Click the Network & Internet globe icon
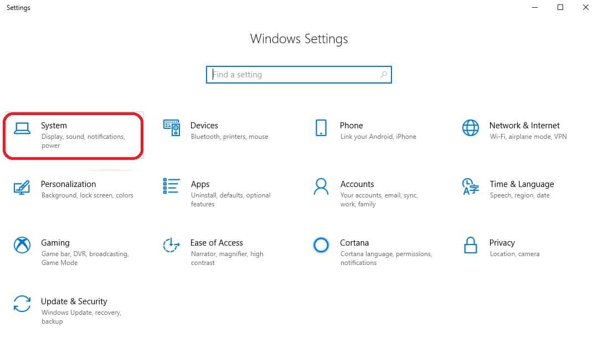The width and height of the screenshot is (598, 364). click(471, 128)
